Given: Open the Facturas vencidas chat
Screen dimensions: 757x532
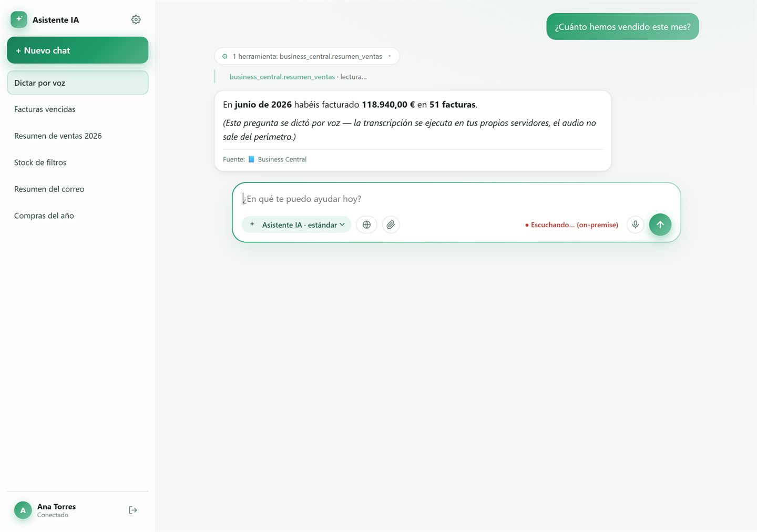Looking at the screenshot, I should coord(78,109).
